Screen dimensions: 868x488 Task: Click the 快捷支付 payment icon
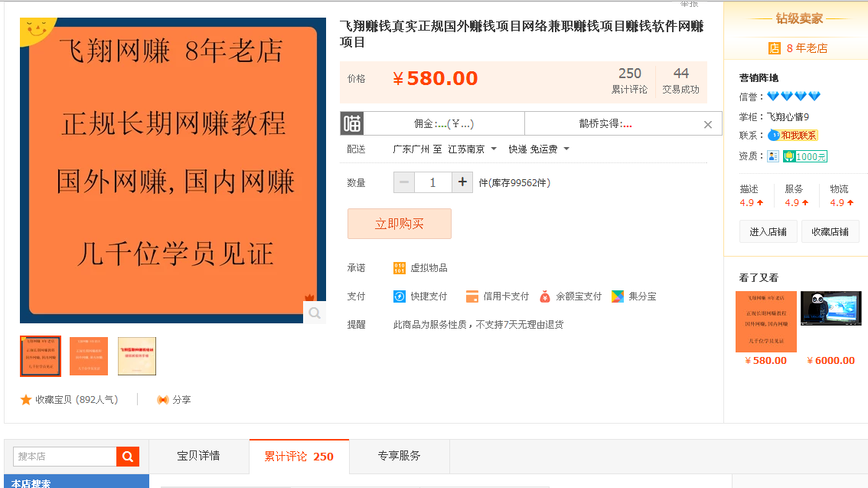400,296
